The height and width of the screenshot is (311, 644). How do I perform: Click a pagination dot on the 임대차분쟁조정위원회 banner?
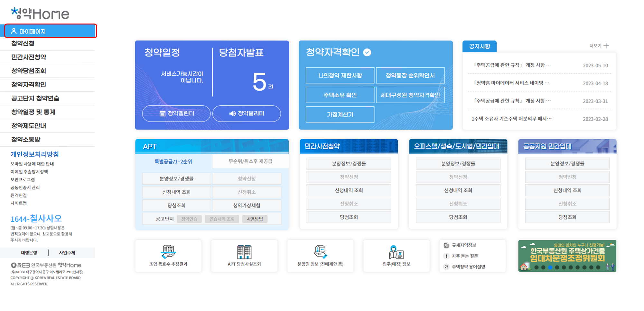click(550, 267)
